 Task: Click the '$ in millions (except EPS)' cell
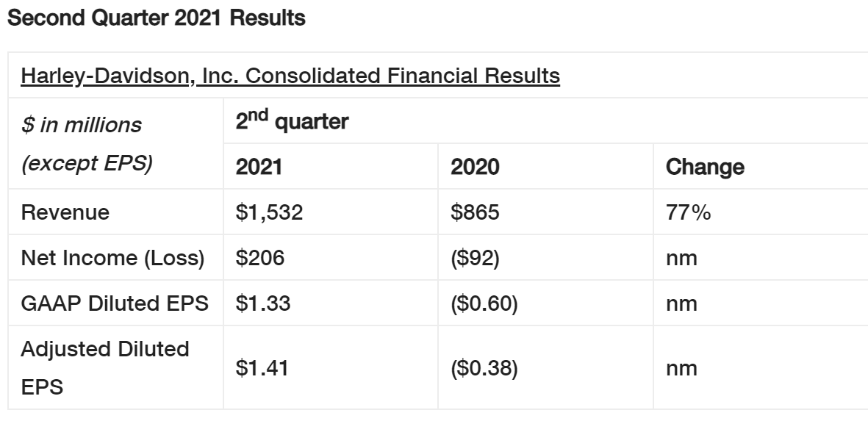(x=87, y=144)
